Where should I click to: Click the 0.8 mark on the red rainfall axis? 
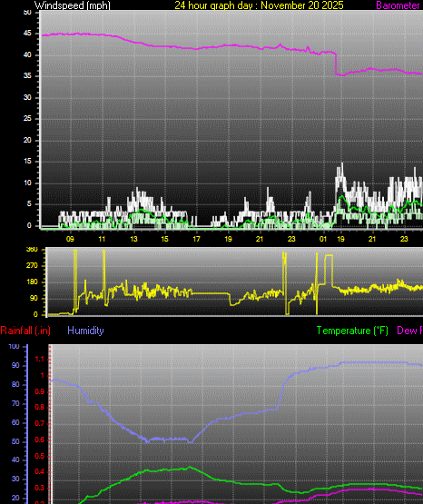pyautogui.click(x=40, y=408)
